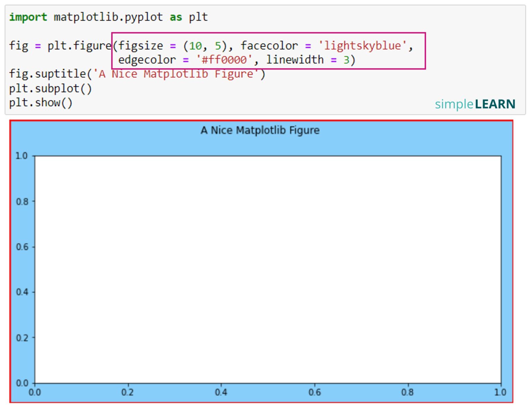Click the simpleLEARN logo

(475, 104)
